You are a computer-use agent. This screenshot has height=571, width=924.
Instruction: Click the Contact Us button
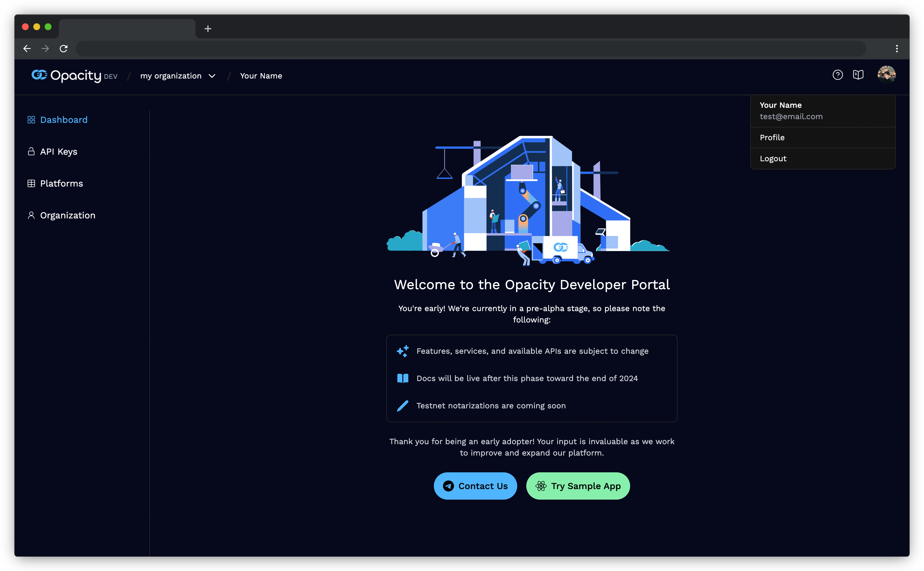pos(475,486)
